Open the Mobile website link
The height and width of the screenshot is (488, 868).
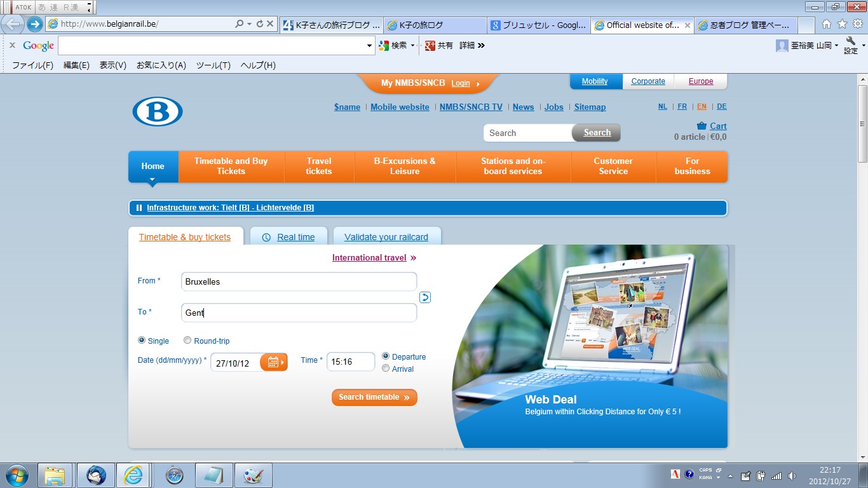(400, 107)
